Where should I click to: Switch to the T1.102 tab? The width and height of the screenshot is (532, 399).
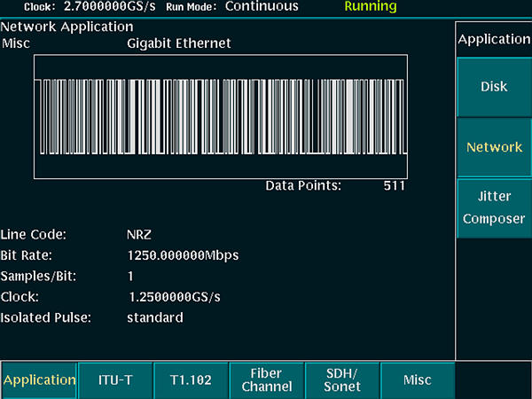[191, 379]
